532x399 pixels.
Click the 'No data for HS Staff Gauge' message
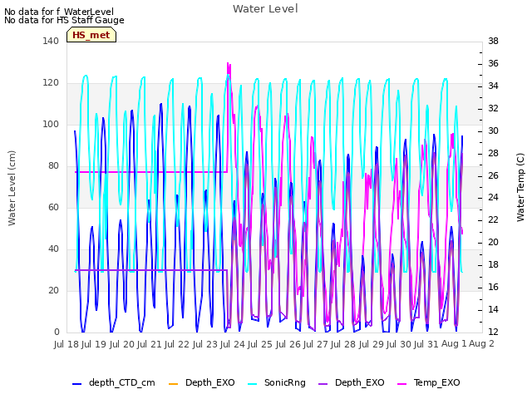[64, 20]
